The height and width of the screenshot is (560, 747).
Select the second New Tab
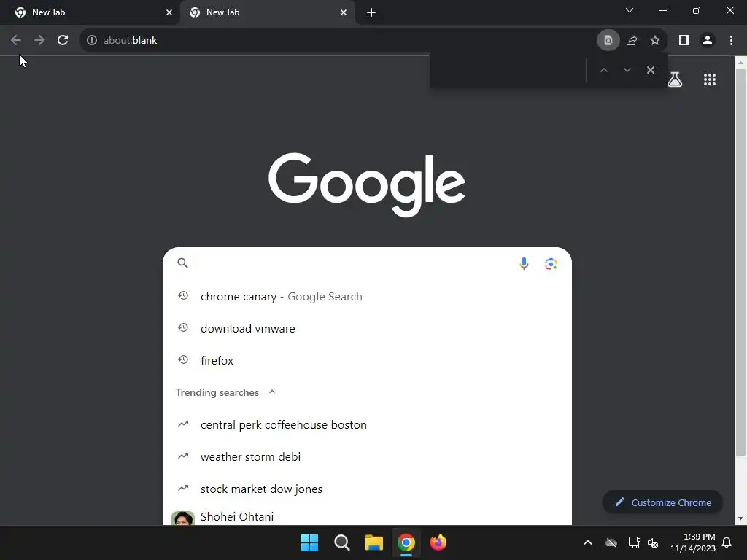coord(267,12)
